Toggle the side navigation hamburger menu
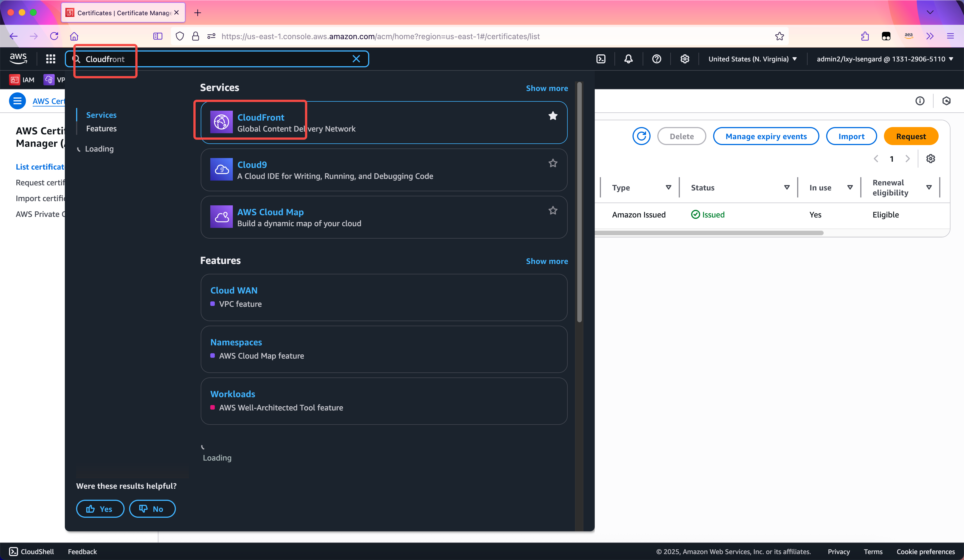The width and height of the screenshot is (964, 560). (17, 101)
